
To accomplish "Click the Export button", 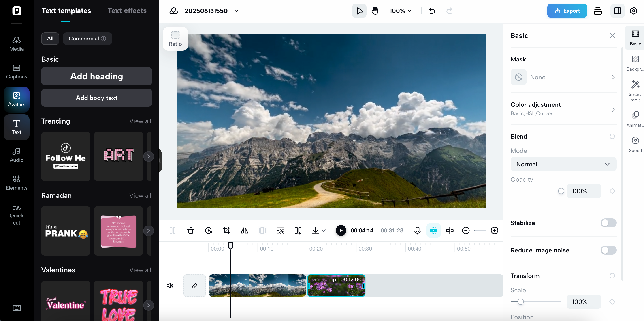I will (x=567, y=11).
